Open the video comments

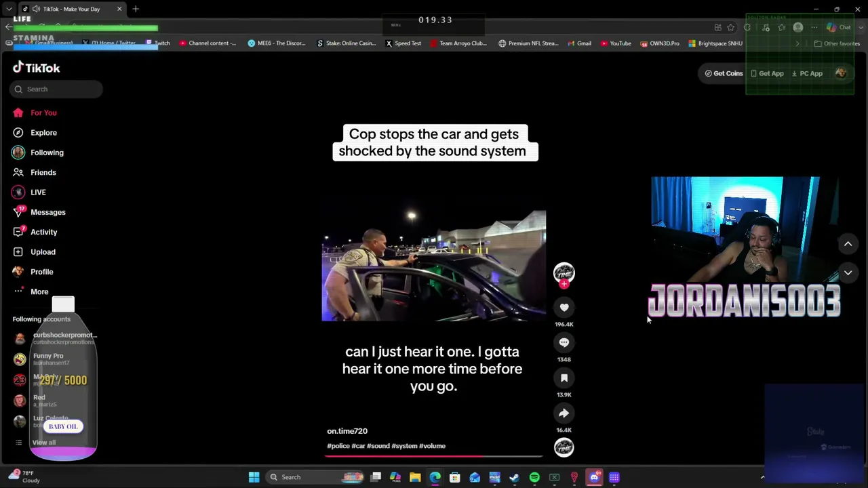(564, 343)
